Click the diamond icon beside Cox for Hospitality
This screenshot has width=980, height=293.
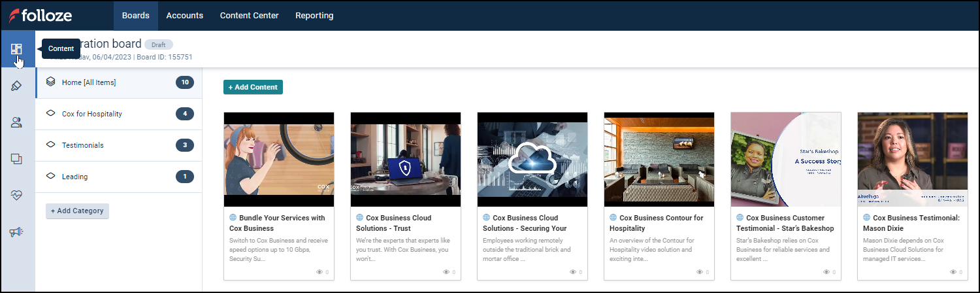tap(51, 113)
